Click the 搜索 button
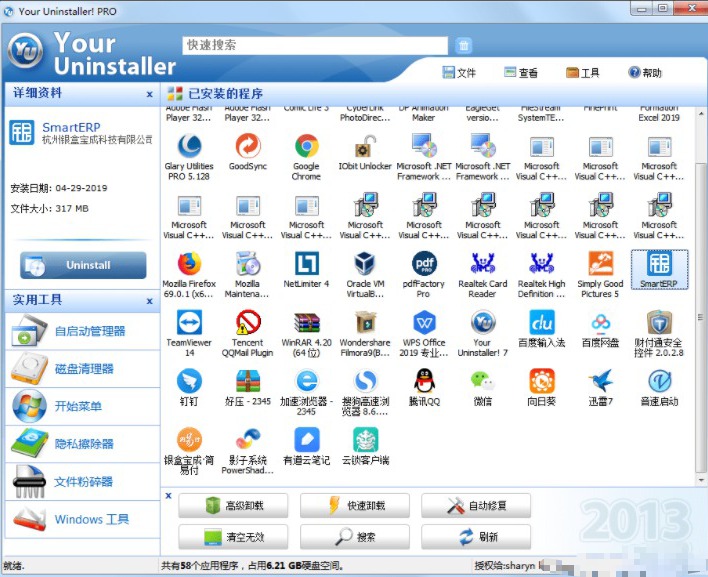 [x=355, y=537]
